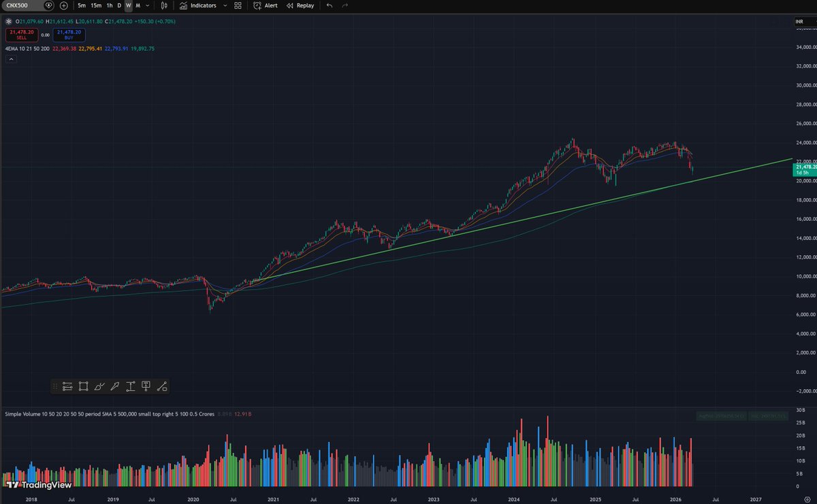
Task: Click the 2024 label on time axis
Action: 515,499
